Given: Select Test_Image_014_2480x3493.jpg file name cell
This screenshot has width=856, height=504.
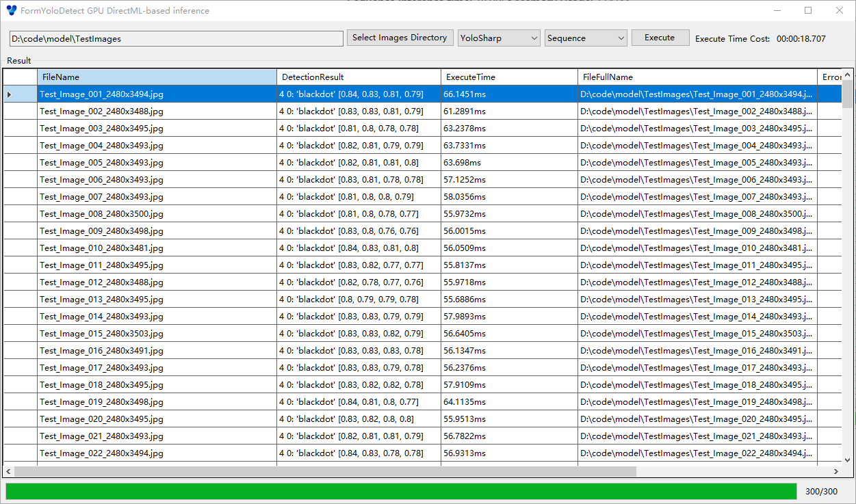Looking at the screenshot, I should pos(157,317).
